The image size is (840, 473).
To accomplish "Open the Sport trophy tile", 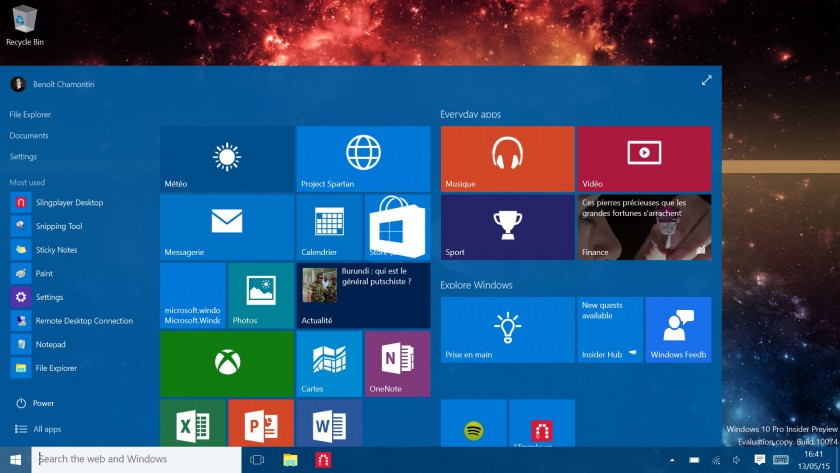I will pyautogui.click(x=507, y=226).
